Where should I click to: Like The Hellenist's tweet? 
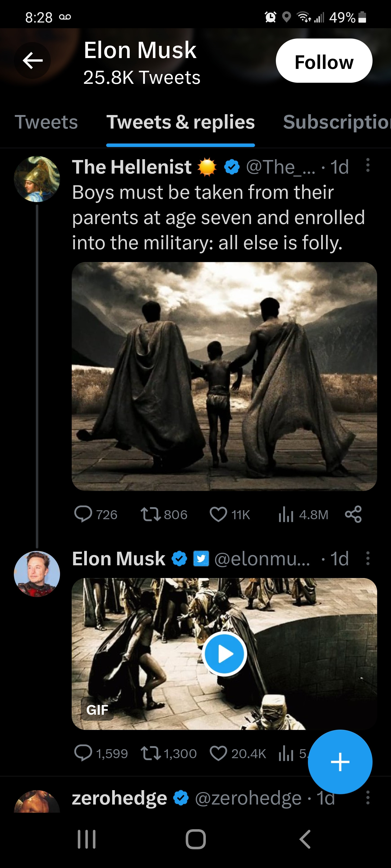[x=218, y=514]
